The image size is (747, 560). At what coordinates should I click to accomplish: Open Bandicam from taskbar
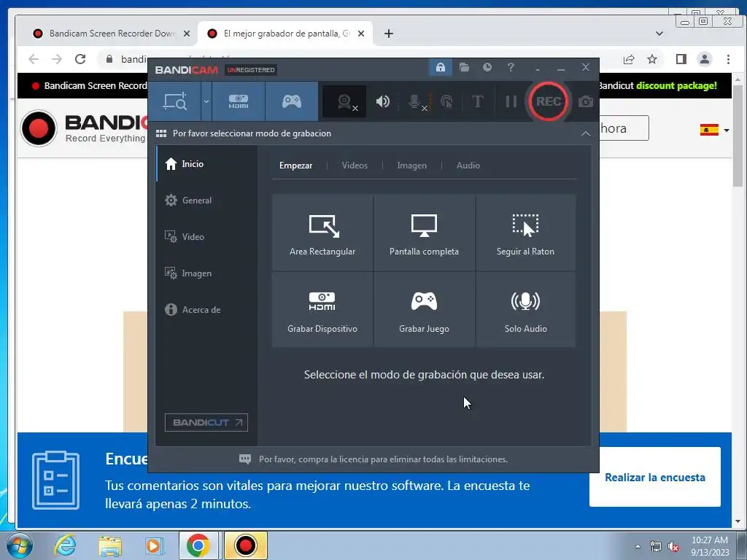[245, 545]
